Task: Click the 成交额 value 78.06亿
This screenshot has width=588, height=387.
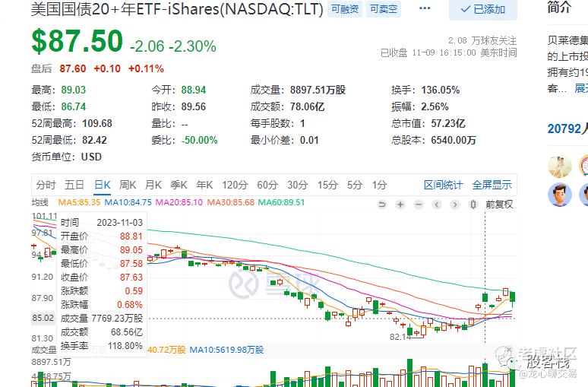Action: (307, 106)
